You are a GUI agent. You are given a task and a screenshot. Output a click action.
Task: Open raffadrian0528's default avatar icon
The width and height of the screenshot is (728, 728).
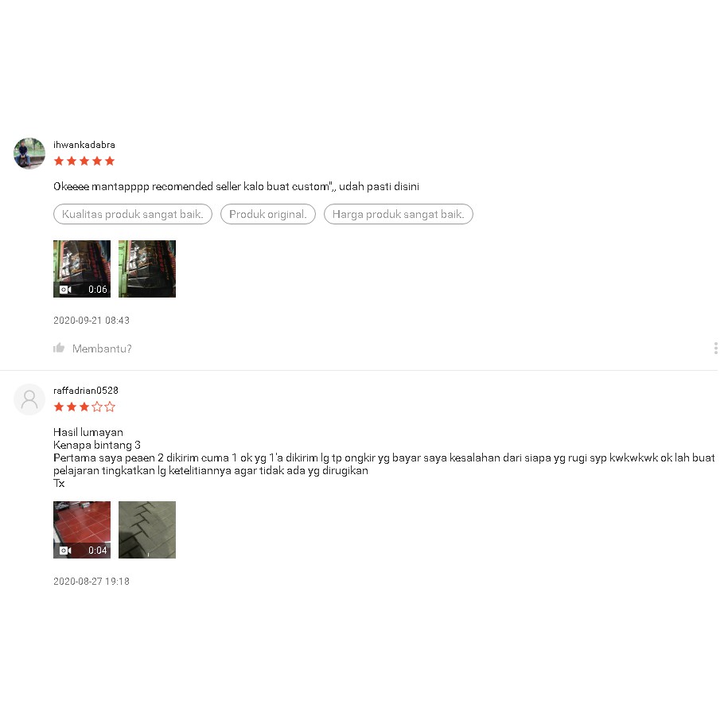(29, 399)
